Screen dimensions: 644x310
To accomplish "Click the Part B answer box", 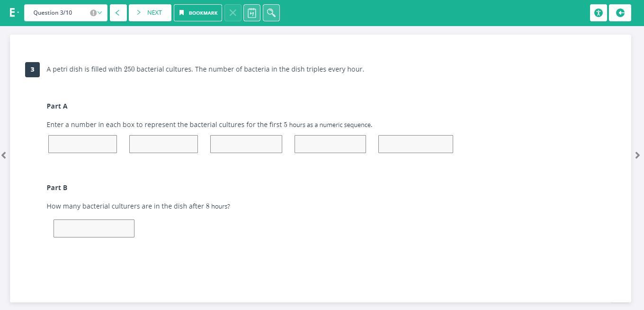I will coord(94,228).
